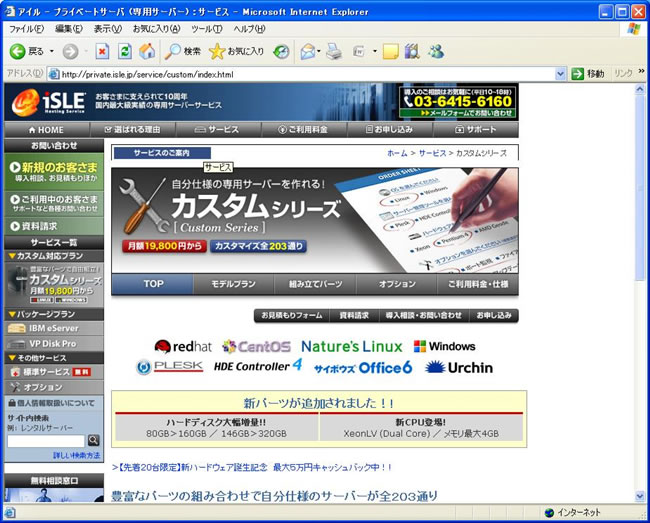Open the VP Disk Pro sidebar item
The height and width of the screenshot is (523, 650).
click(x=54, y=344)
